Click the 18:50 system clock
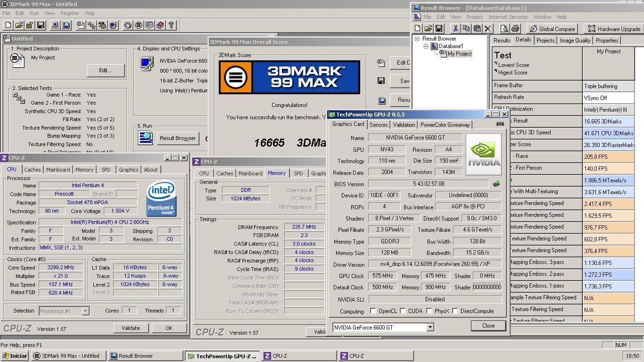 click(x=632, y=356)
